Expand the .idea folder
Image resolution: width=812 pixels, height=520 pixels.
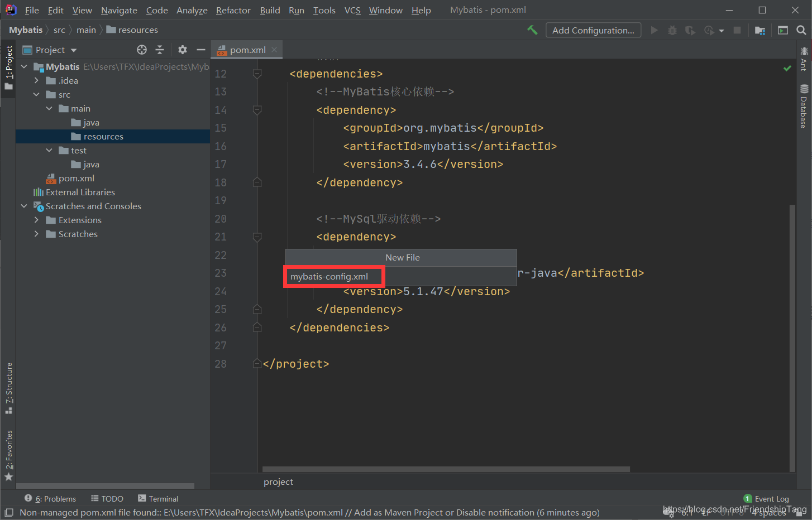point(36,80)
